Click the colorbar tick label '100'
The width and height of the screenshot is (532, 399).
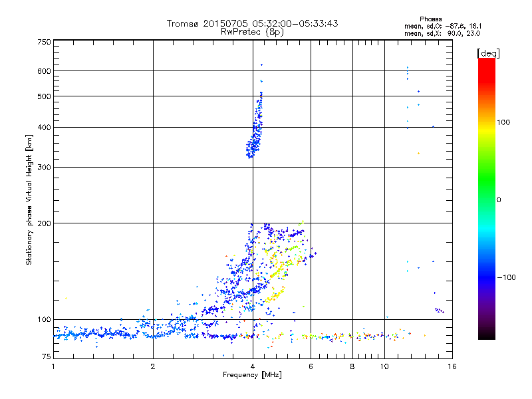click(x=503, y=122)
